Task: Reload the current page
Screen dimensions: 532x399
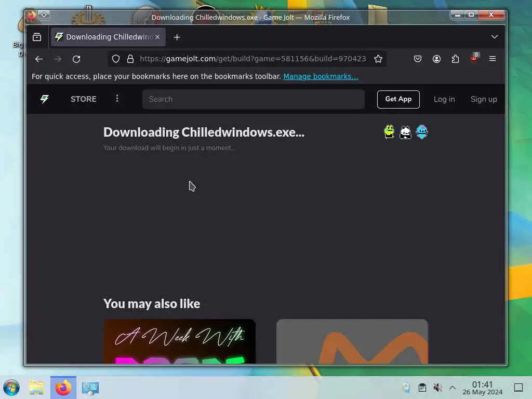Action: (x=76, y=59)
